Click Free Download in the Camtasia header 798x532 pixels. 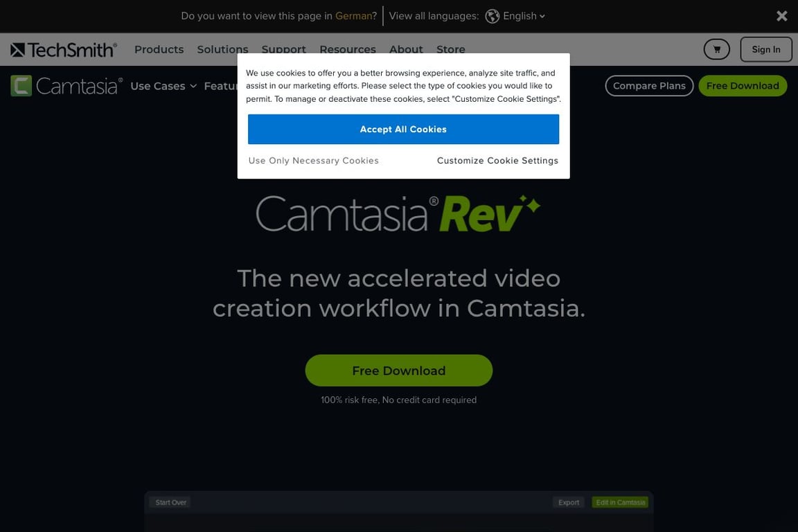[743, 85]
